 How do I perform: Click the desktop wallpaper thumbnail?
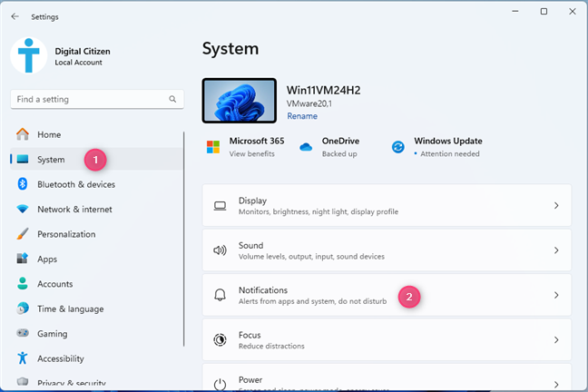pyautogui.click(x=240, y=101)
